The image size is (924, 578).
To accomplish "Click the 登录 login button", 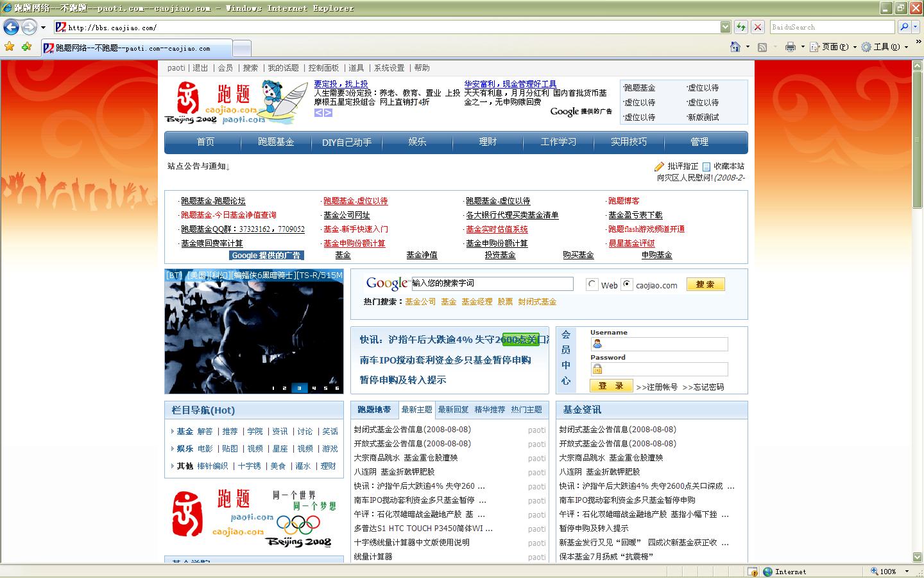I will click(x=611, y=386).
